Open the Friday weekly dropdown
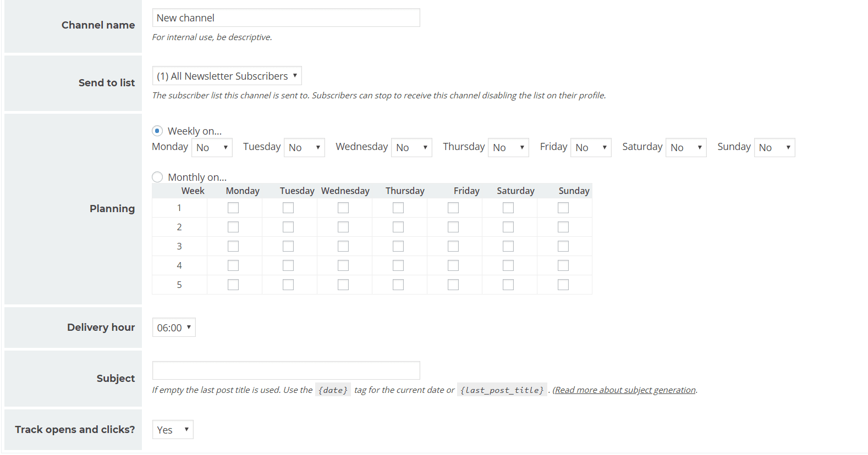Screen dimensions: 868x455 pos(591,147)
